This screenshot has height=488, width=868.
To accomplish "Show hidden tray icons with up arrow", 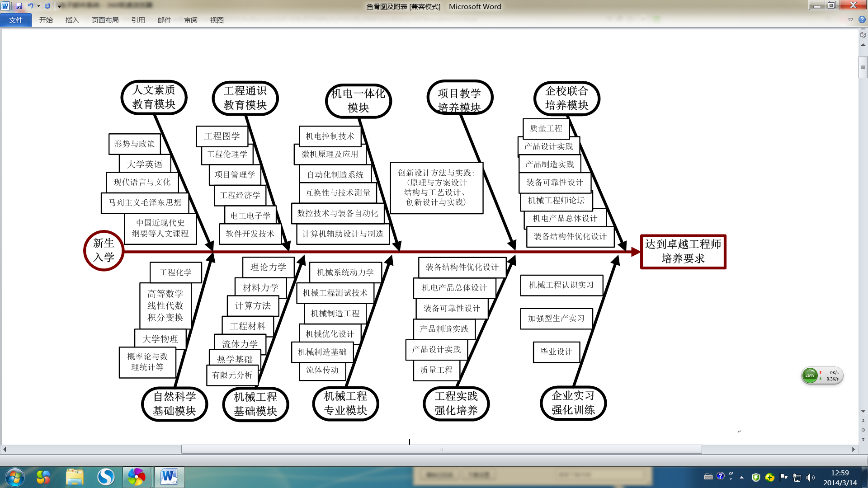I will [741, 477].
